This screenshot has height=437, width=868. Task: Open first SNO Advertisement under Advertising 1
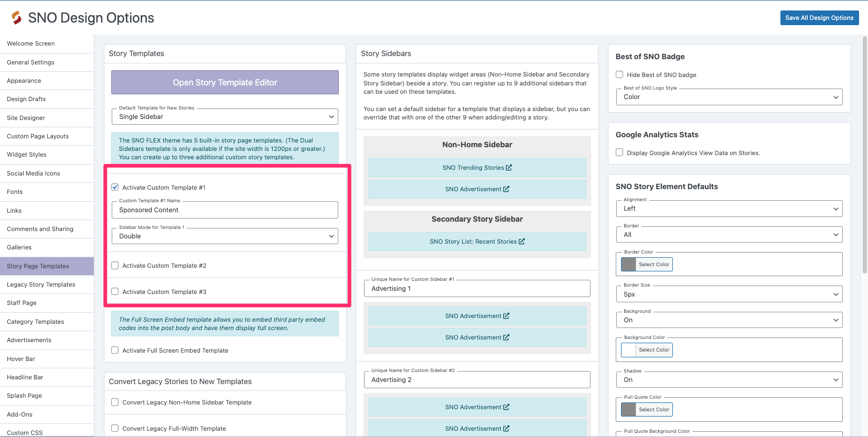[477, 316]
